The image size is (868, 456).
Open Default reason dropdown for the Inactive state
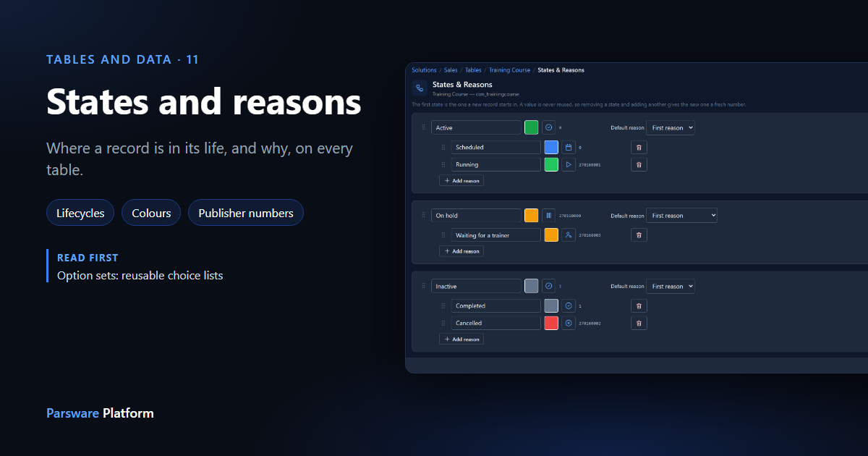click(671, 286)
